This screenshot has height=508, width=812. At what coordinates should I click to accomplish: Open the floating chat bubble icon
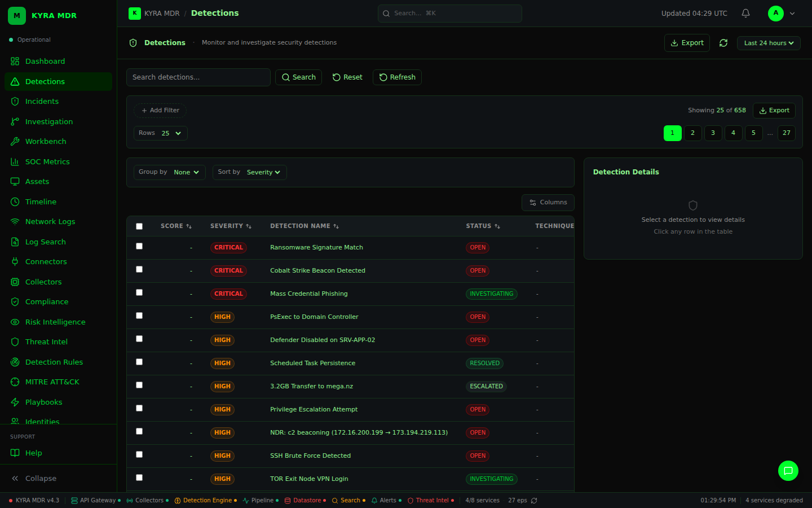coord(788,470)
